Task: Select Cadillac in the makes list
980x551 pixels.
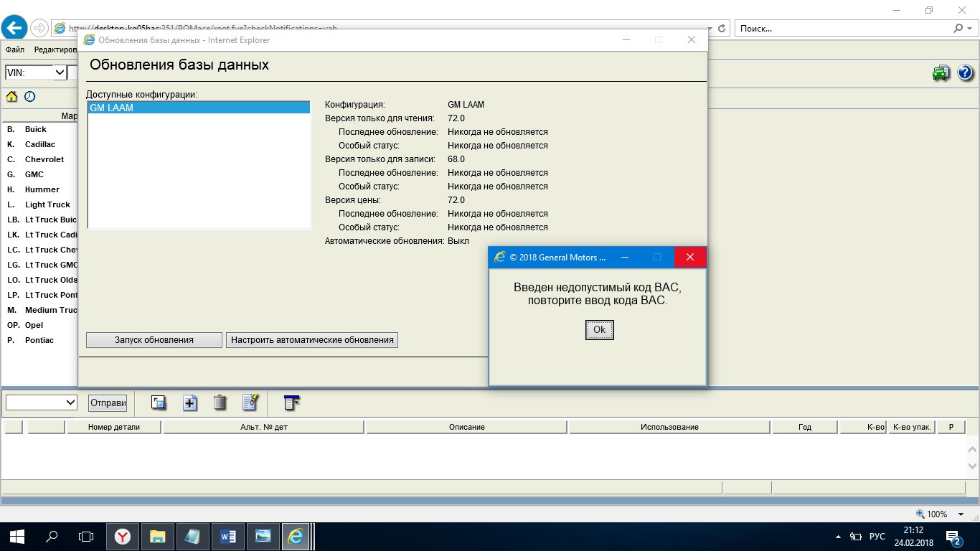Action: (x=40, y=144)
